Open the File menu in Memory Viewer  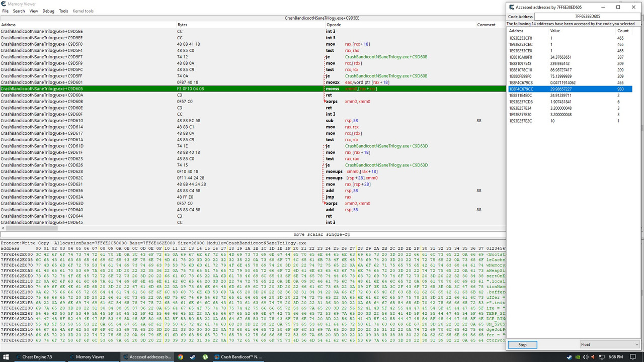5,11
